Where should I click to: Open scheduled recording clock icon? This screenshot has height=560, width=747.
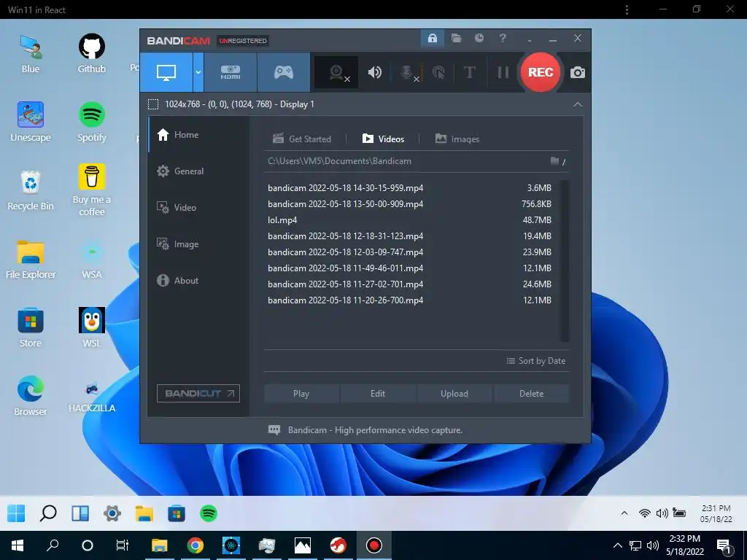point(479,38)
